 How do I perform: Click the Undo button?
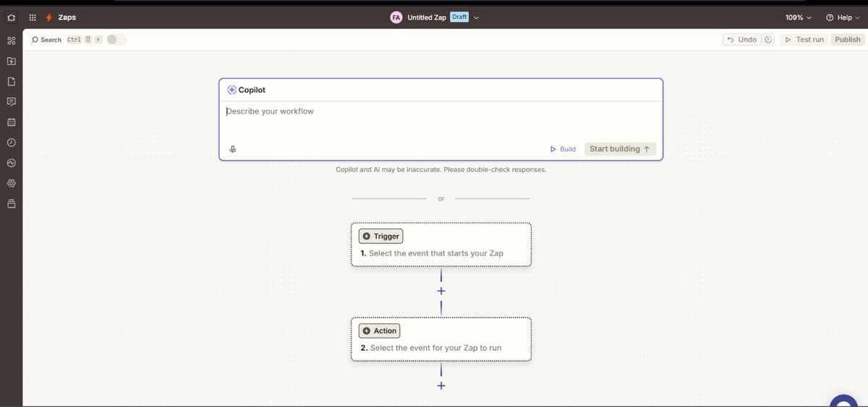point(742,40)
